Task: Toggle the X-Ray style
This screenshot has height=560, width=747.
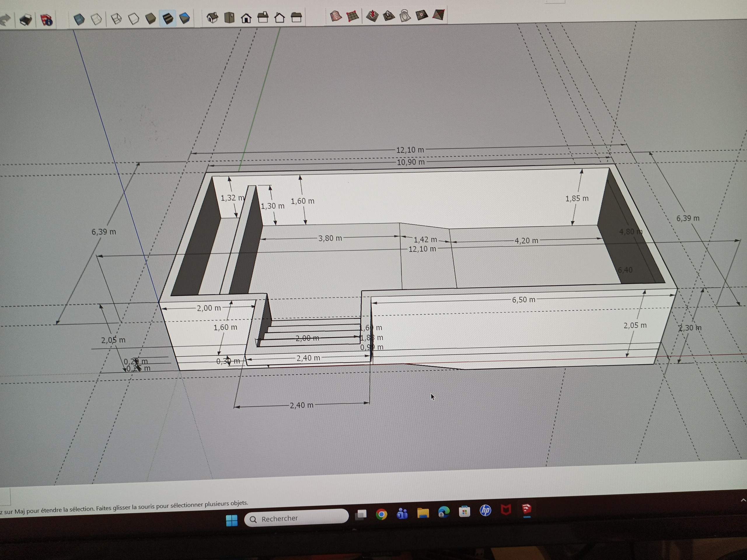Action: point(79,19)
